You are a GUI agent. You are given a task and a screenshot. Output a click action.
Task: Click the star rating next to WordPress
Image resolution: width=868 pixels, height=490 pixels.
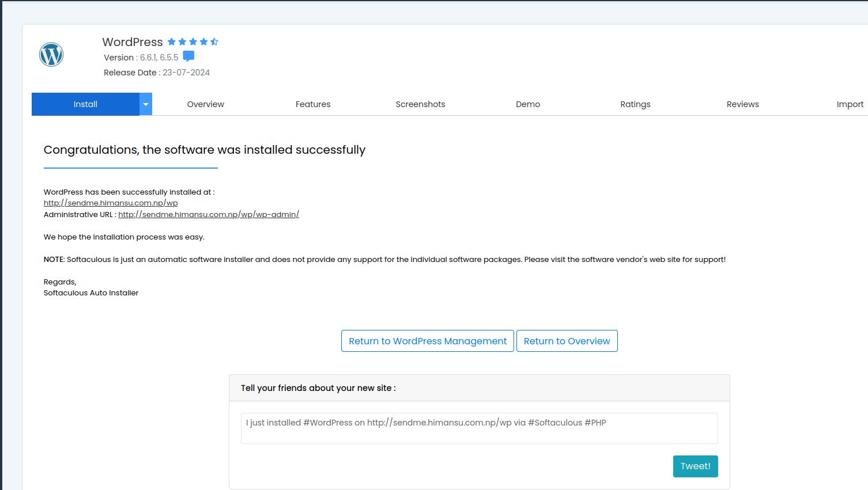[193, 41]
